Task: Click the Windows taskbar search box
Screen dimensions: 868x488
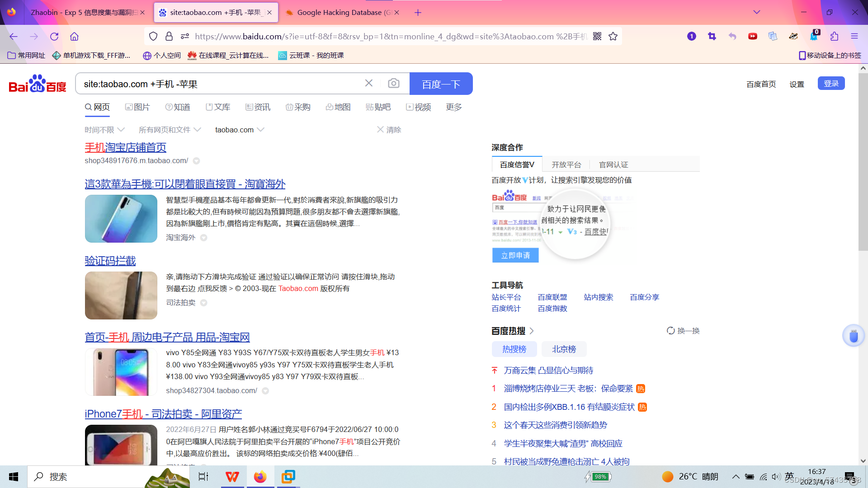Action: click(x=108, y=477)
